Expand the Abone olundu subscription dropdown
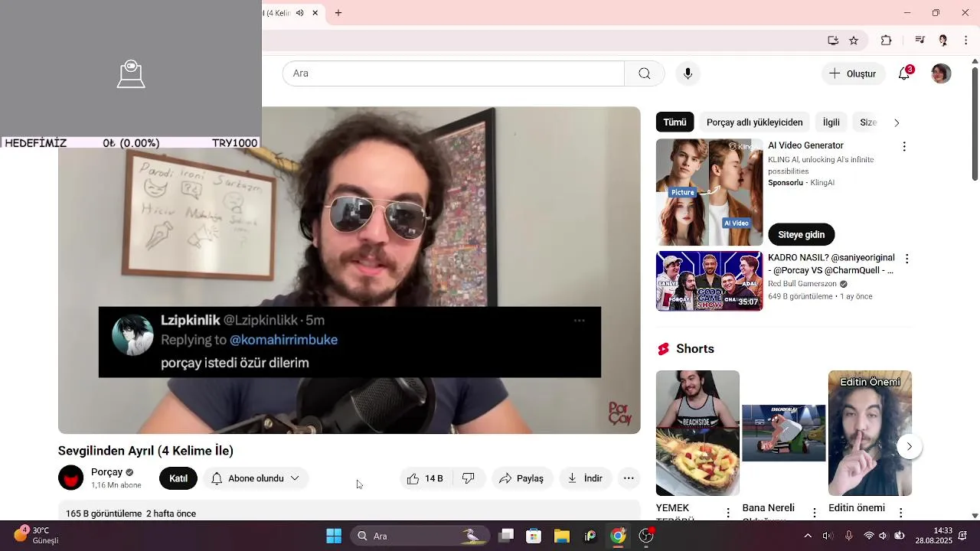Image resolution: width=980 pixels, height=551 pixels. point(256,478)
